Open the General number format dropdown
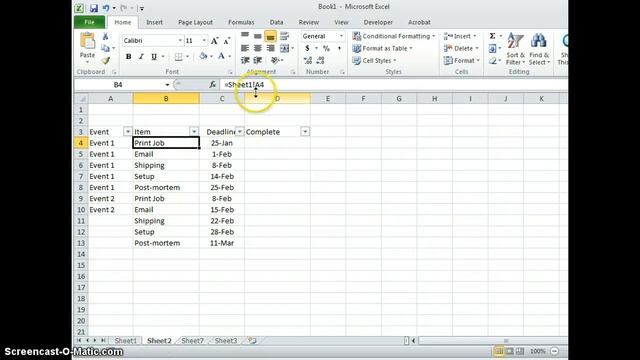Viewport: 640px width, 360px height. coord(341,36)
